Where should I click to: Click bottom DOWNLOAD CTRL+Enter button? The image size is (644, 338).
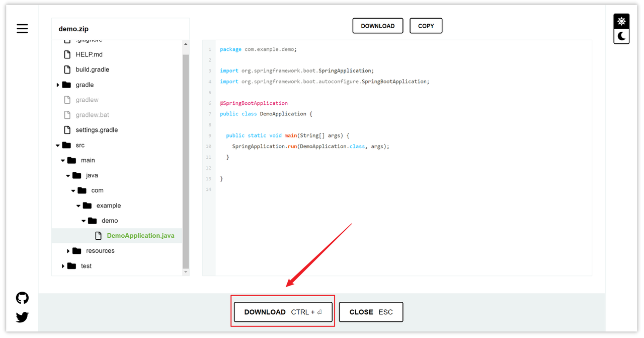click(283, 312)
